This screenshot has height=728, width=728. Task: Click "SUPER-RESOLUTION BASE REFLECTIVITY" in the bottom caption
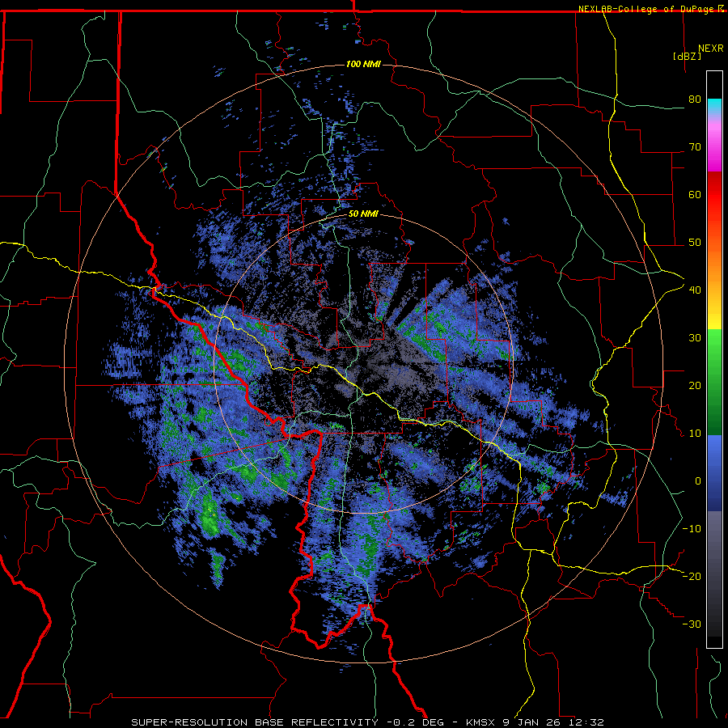255,722
